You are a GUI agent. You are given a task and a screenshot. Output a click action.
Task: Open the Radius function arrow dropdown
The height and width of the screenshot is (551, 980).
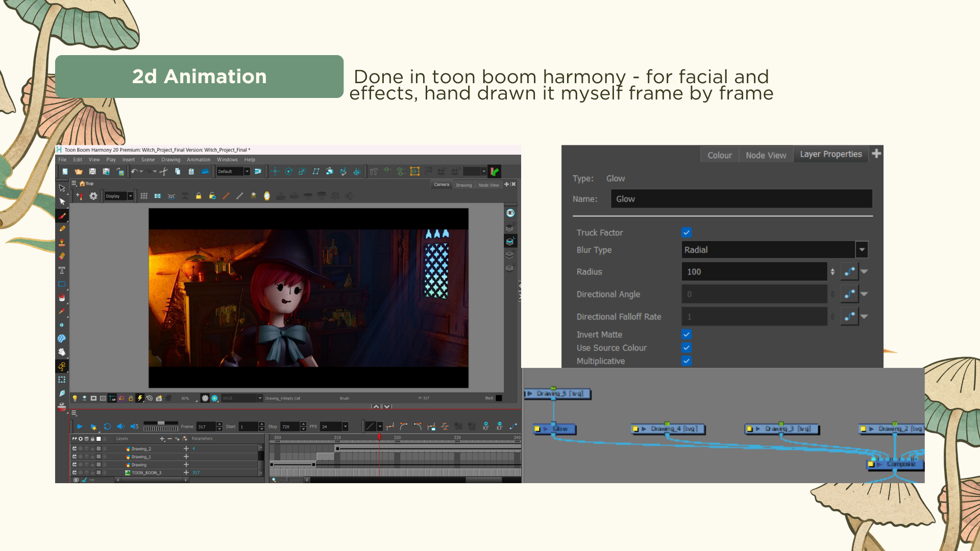pos(864,272)
